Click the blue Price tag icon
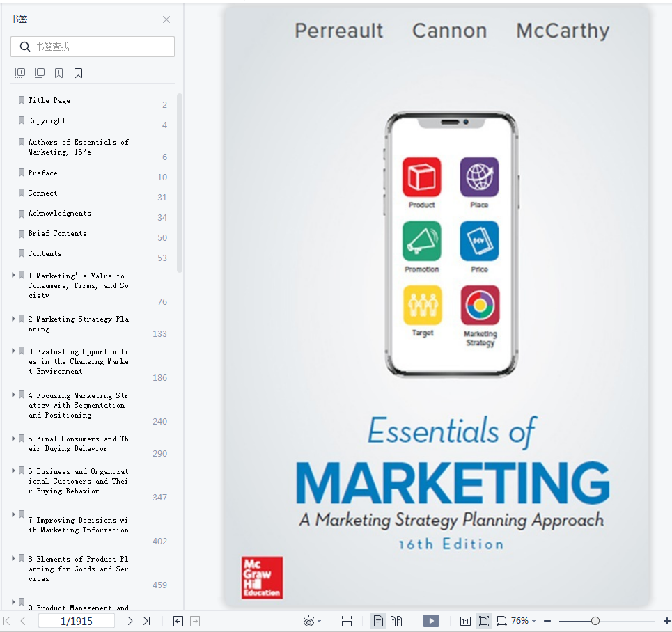Viewport: 672px width, 632px height. (x=479, y=241)
